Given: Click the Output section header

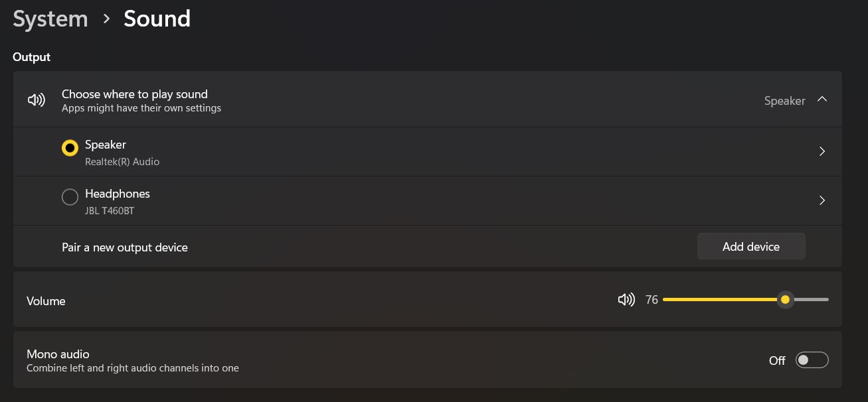Looking at the screenshot, I should 31,57.
